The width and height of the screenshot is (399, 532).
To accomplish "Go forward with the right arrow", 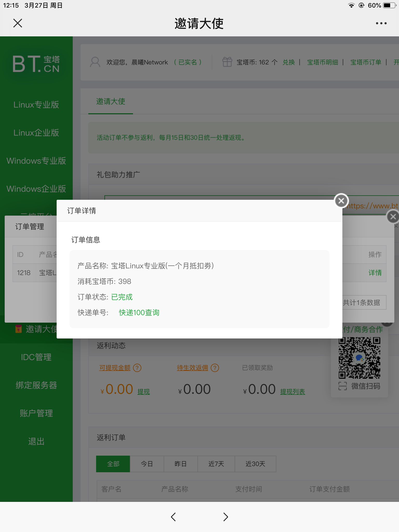I will point(225,517).
